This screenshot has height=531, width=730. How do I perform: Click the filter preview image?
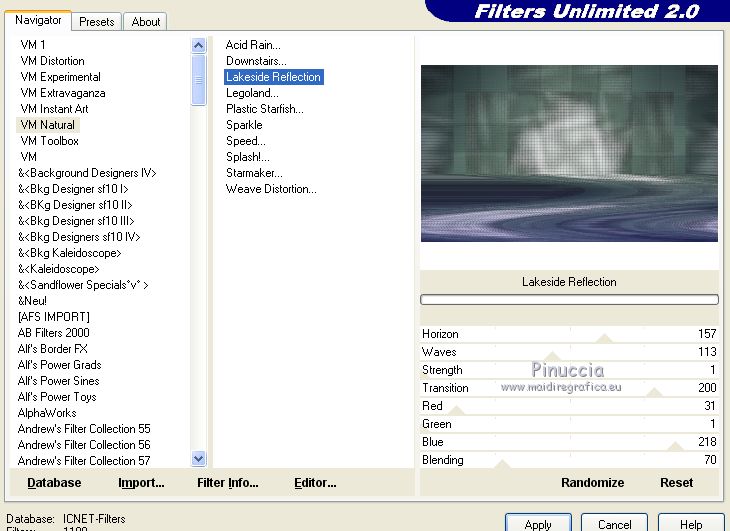tap(569, 153)
